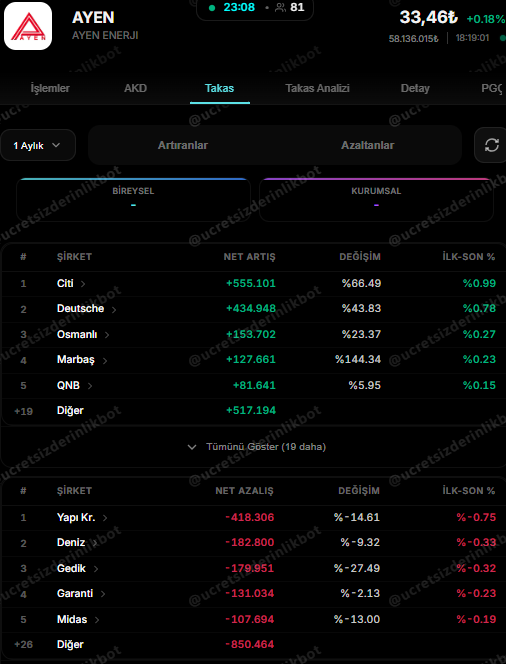Image resolution: width=506 pixels, height=664 pixels.
Task: Refresh the Takas data
Action: [491, 145]
